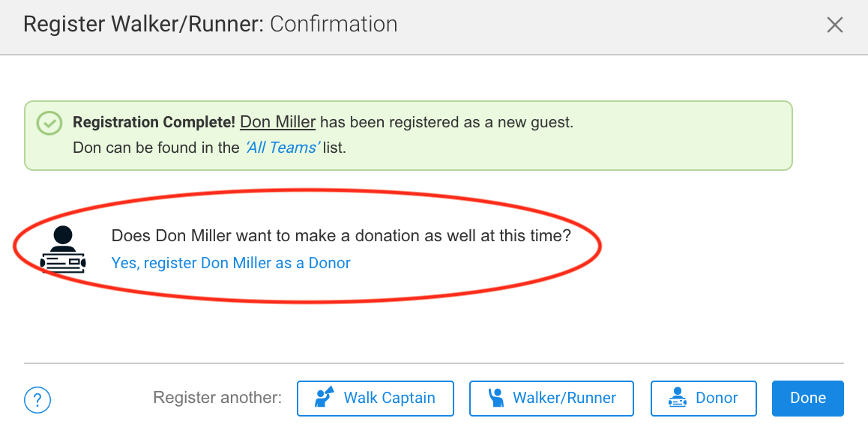The height and width of the screenshot is (436, 868).
Task: Close the confirmation dialog with the X
Action: pyautogui.click(x=834, y=25)
